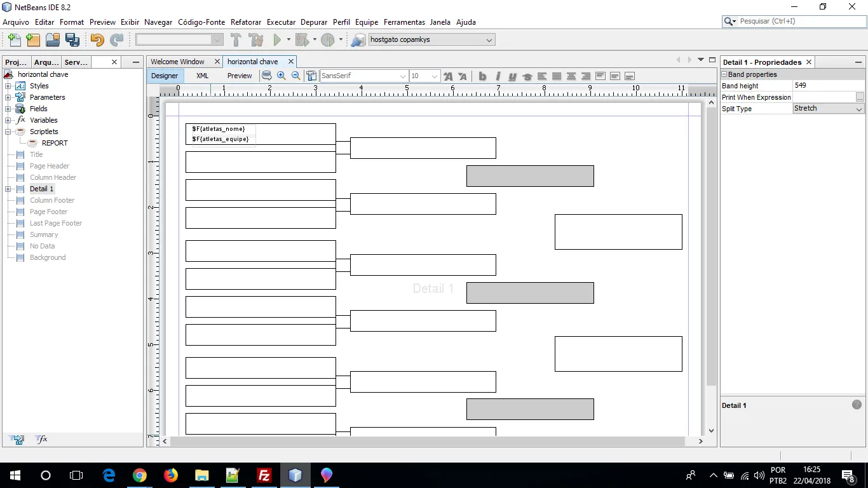Set text alignment to left
The image size is (868, 488).
coord(542,76)
